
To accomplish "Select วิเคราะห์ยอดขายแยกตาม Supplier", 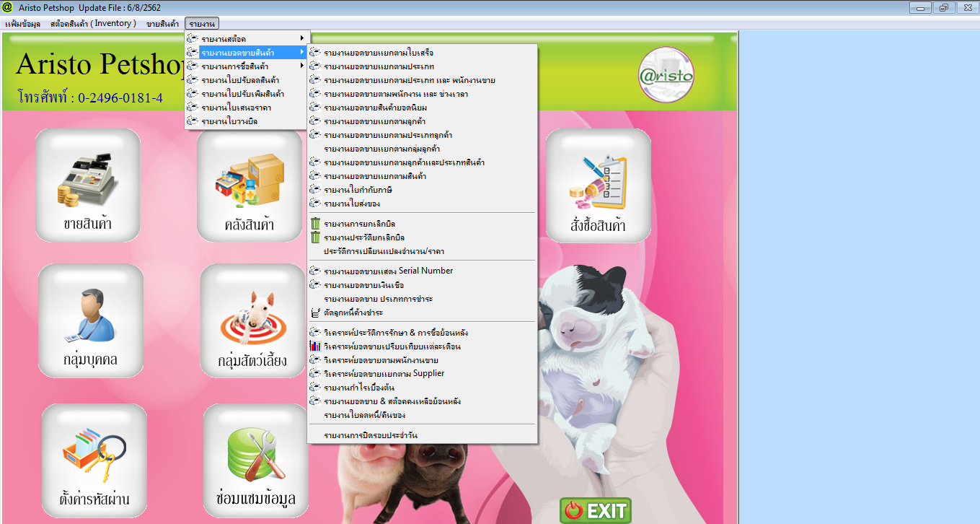I will pos(422,373).
